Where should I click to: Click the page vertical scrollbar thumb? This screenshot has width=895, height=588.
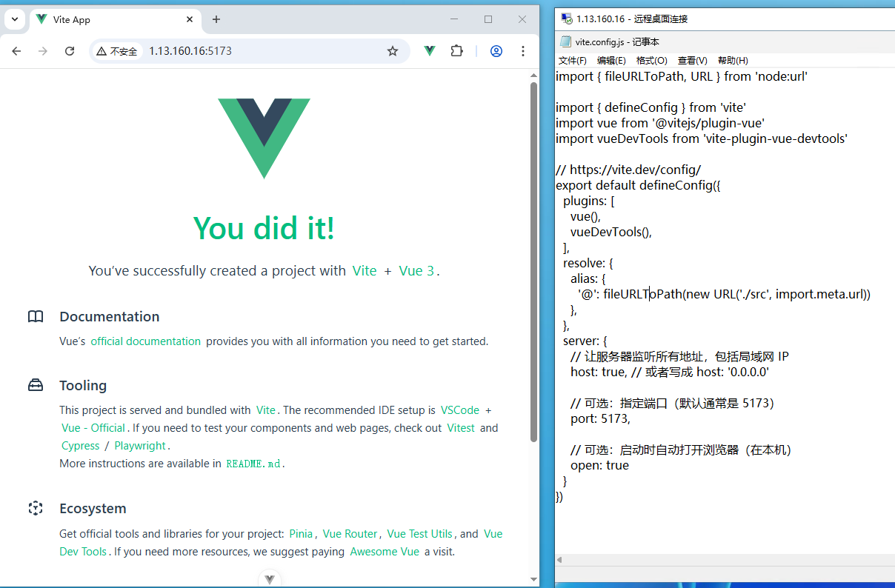pyautogui.click(x=533, y=262)
